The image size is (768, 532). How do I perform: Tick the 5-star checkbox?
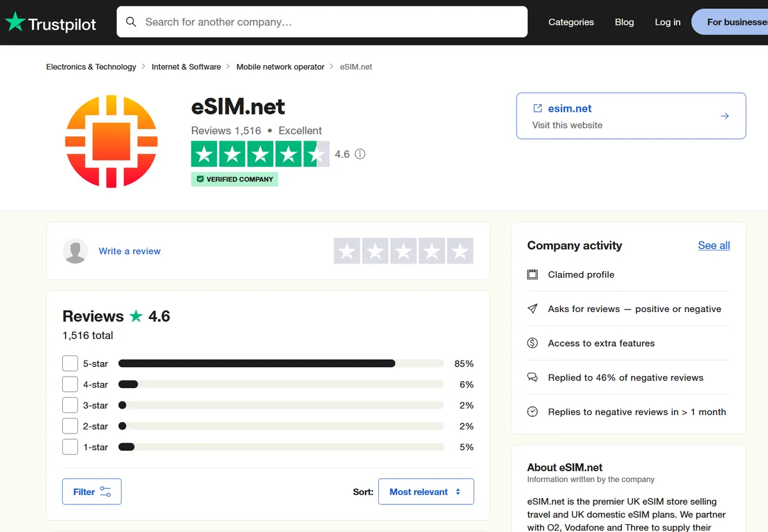pyautogui.click(x=70, y=364)
